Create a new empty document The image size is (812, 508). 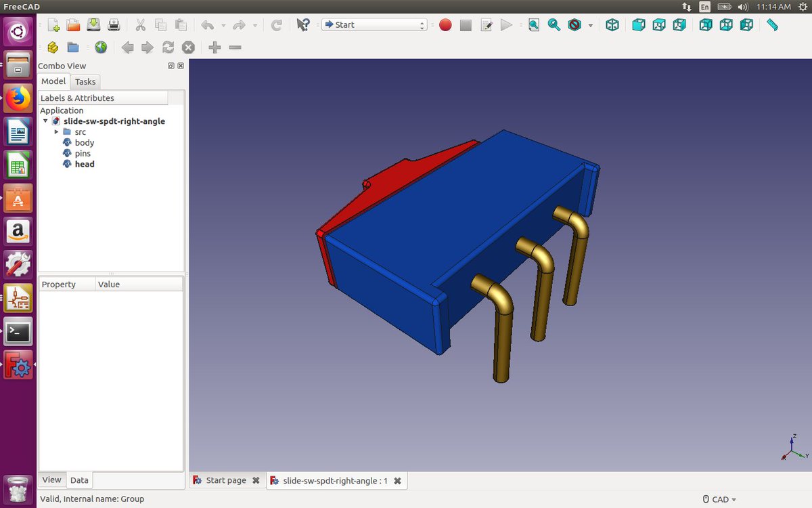tap(53, 25)
